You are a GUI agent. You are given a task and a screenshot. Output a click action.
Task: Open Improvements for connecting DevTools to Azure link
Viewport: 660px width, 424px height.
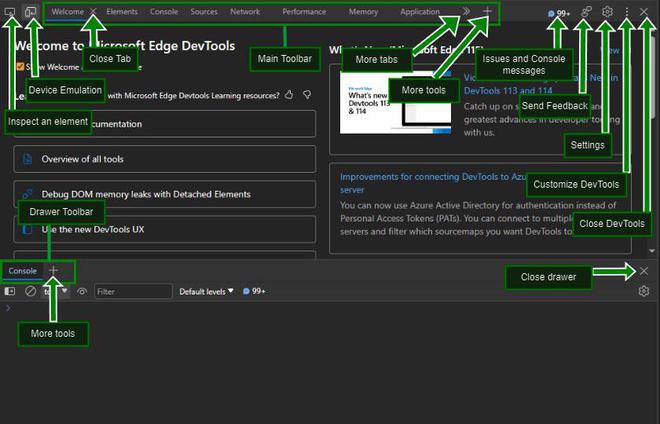point(433,183)
